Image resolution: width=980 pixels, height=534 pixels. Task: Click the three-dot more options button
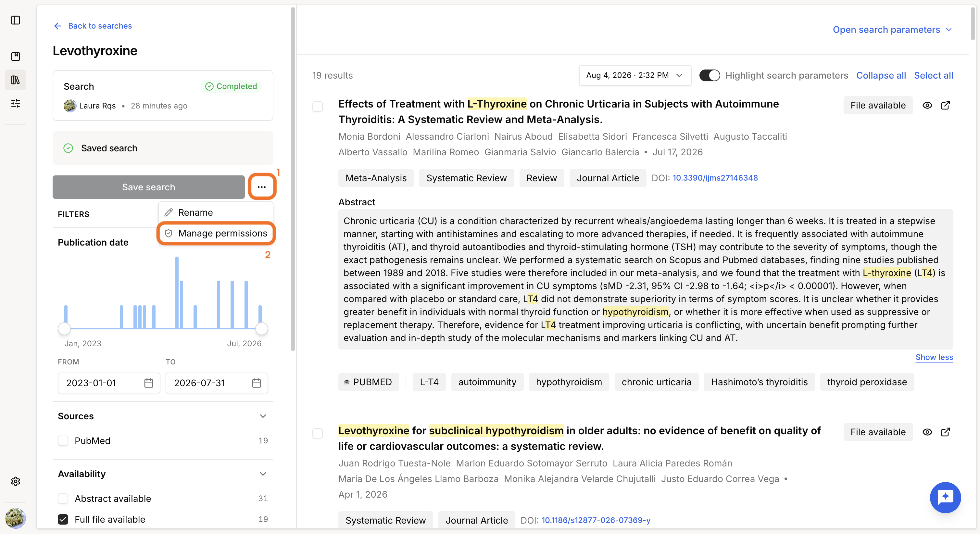pyautogui.click(x=262, y=187)
